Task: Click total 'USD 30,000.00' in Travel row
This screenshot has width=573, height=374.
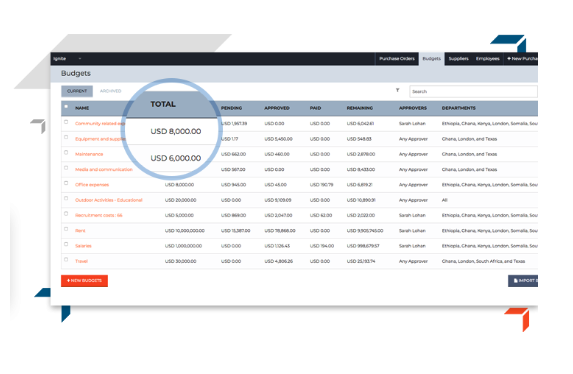Action: [x=181, y=261]
